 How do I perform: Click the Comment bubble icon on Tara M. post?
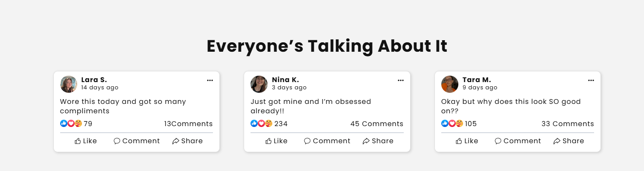coord(498,141)
